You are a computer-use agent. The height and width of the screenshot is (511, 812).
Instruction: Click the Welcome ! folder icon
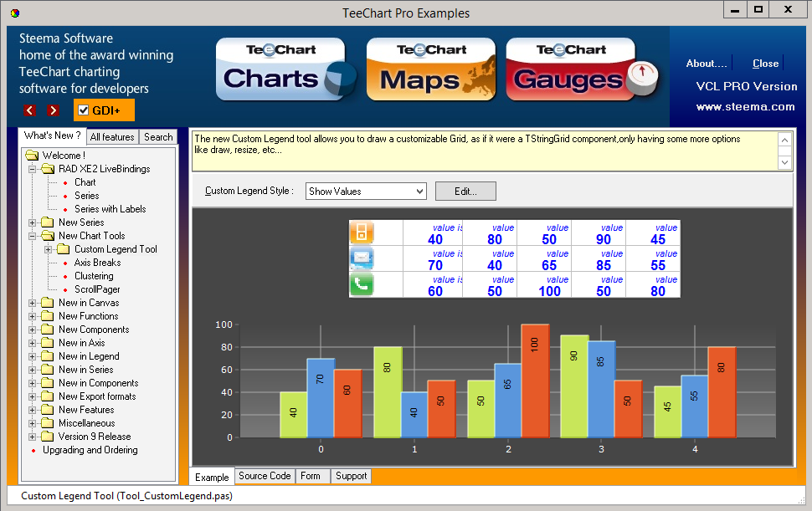32,156
